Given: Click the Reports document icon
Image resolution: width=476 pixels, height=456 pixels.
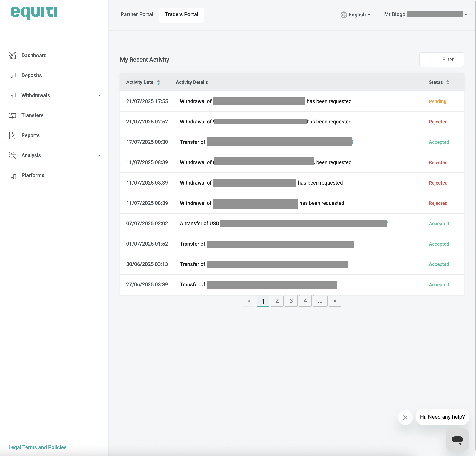Looking at the screenshot, I should click(12, 135).
